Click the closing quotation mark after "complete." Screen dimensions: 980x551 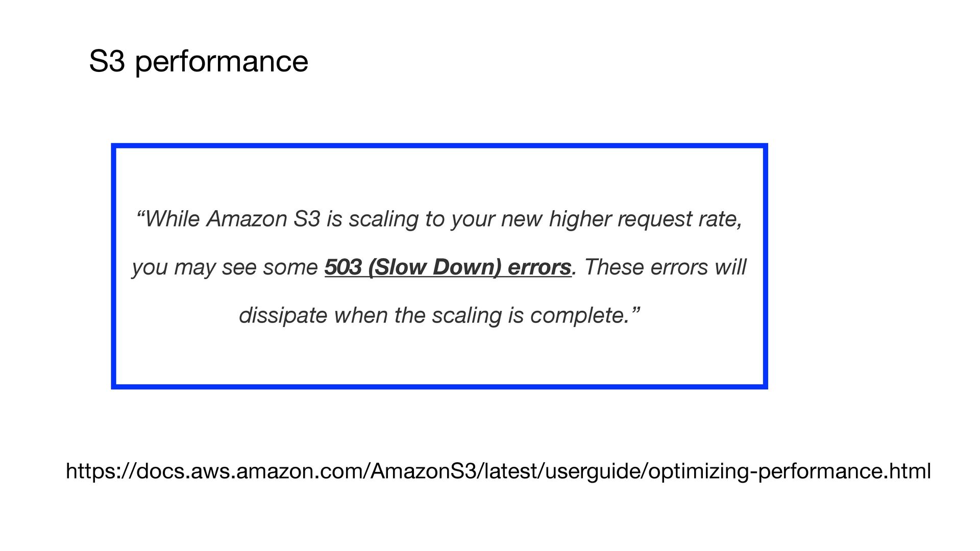[634, 310]
